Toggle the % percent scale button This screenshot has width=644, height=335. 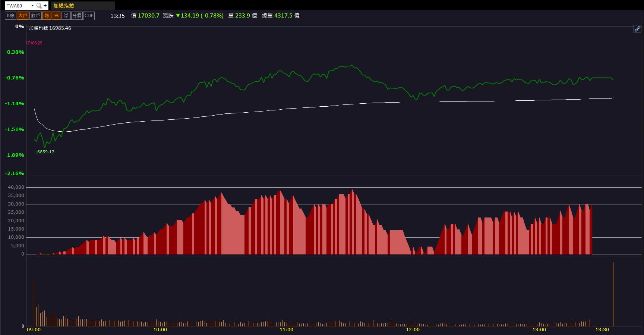coord(56,16)
